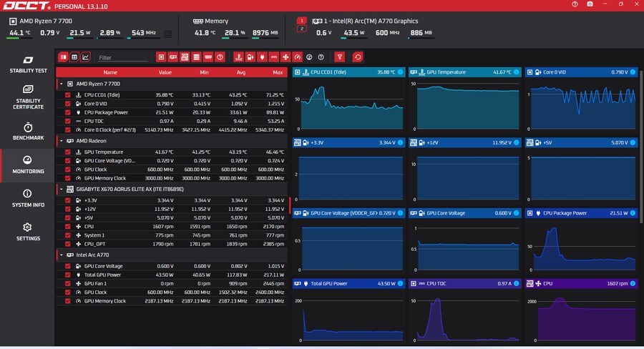Uncheck the CPU CCD1 (Tdie) row checkbox

(68, 95)
